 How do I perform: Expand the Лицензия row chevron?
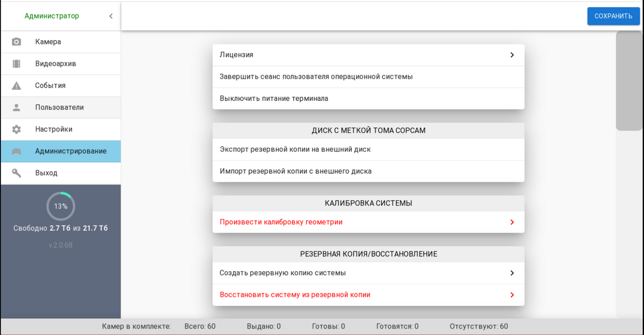point(512,55)
